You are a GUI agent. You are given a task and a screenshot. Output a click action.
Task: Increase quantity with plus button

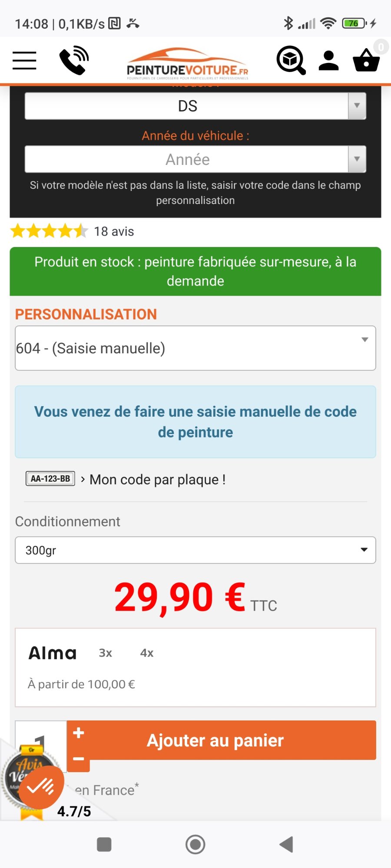point(79,733)
